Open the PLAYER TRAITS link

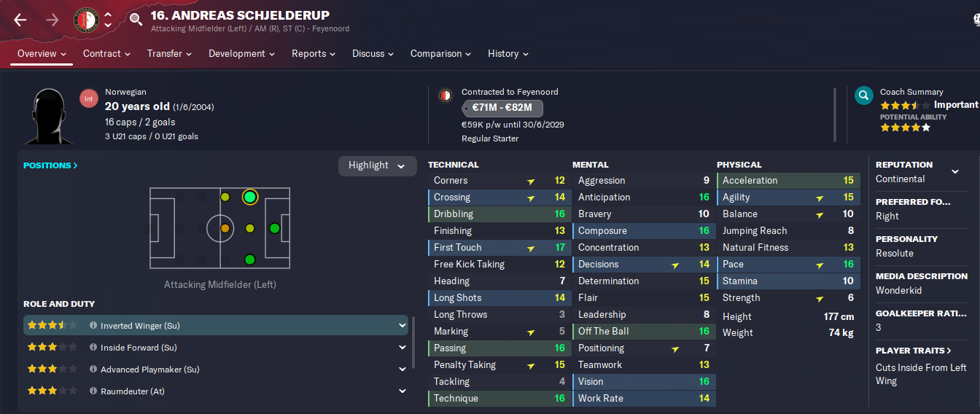click(x=914, y=351)
